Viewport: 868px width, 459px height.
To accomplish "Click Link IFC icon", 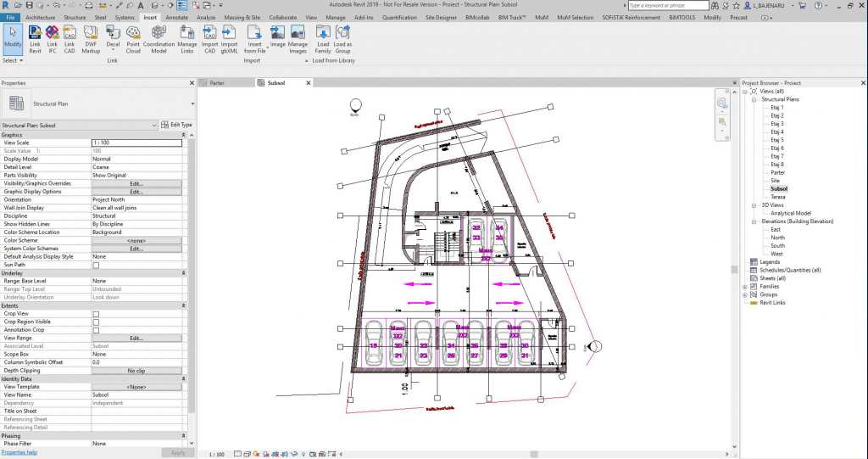I will click(52, 33).
